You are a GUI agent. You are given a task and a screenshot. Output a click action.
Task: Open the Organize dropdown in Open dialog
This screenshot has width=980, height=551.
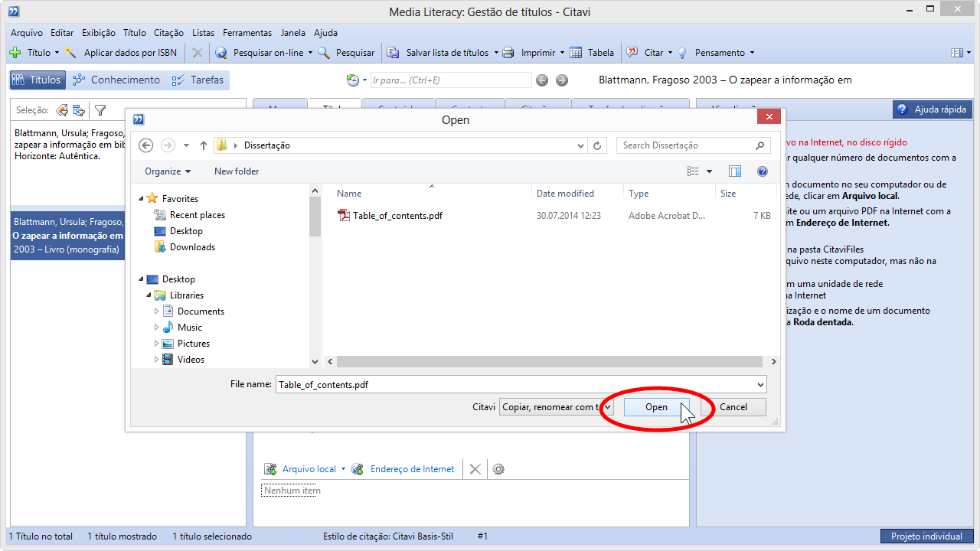pos(168,171)
